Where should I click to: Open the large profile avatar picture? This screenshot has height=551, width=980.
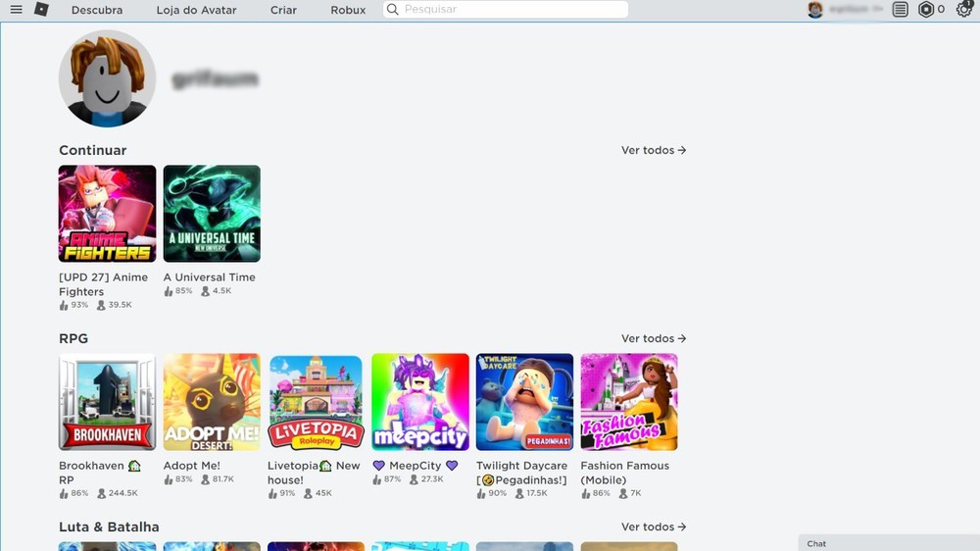coord(107,78)
